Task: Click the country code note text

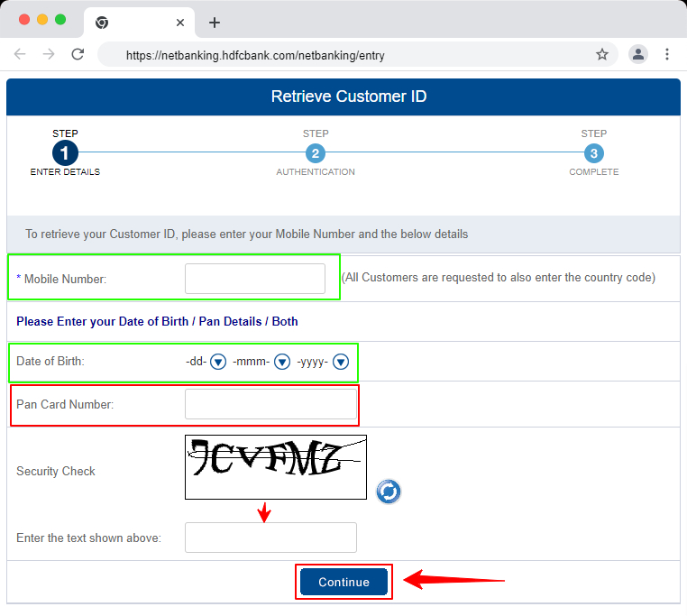Action: pyautogui.click(x=499, y=278)
